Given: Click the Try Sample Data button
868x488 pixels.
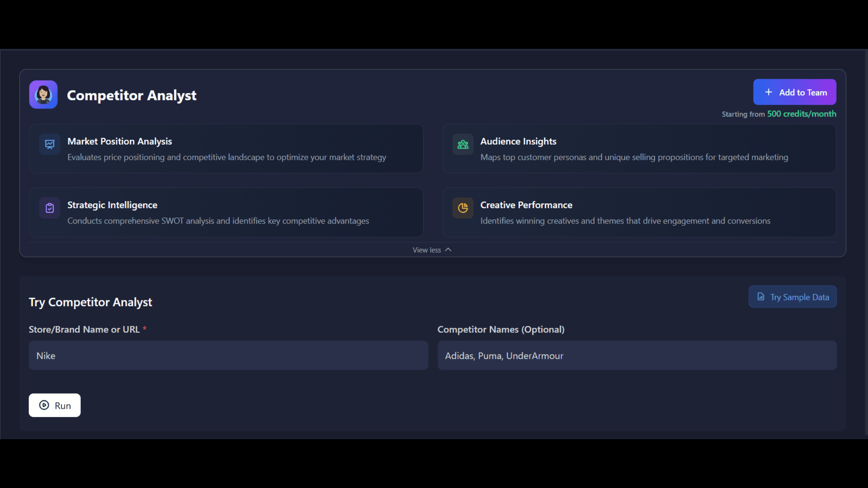Looking at the screenshot, I should pyautogui.click(x=792, y=297).
